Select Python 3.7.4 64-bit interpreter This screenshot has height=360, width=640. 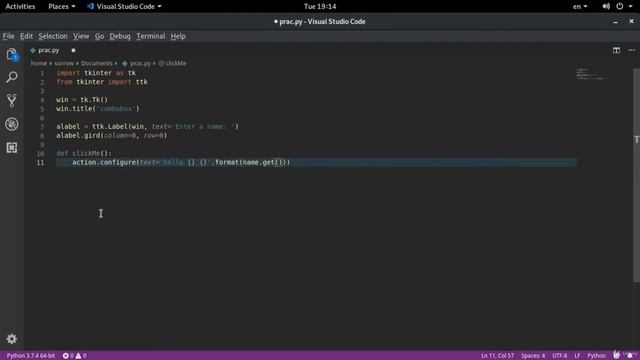click(x=31, y=356)
